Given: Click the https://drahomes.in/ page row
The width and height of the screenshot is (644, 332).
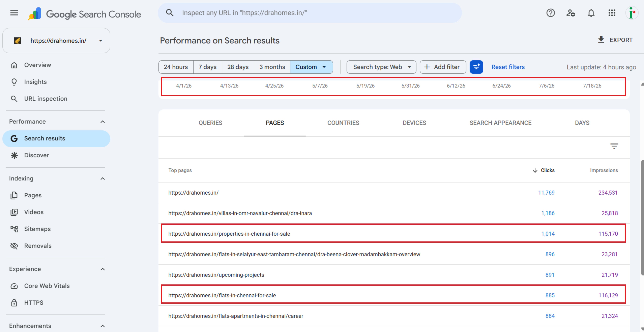Looking at the screenshot, I should click(394, 193).
